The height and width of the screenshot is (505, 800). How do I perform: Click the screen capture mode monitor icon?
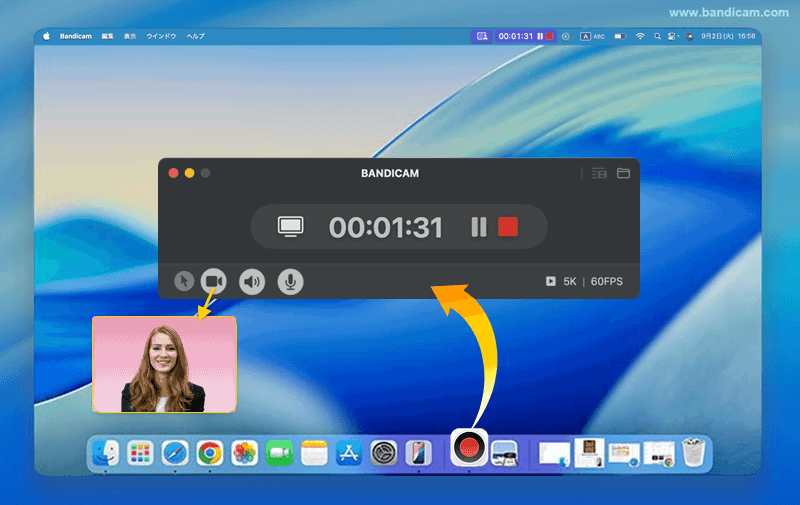point(291,227)
